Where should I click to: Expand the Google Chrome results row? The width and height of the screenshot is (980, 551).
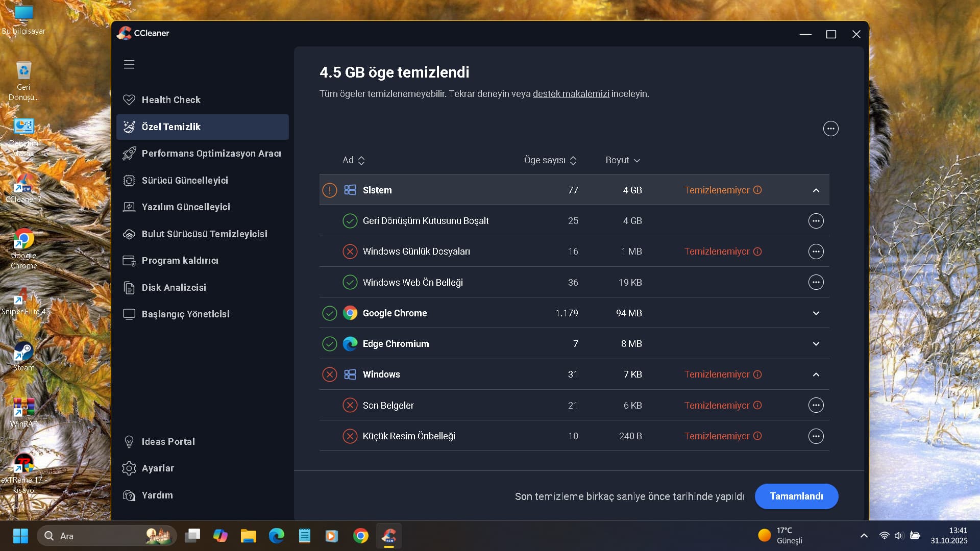pos(816,313)
